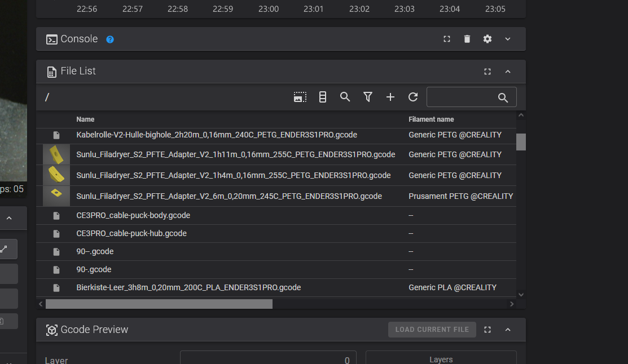Click file icon of cable-puck-body gcode
The image size is (628, 364).
click(x=56, y=216)
